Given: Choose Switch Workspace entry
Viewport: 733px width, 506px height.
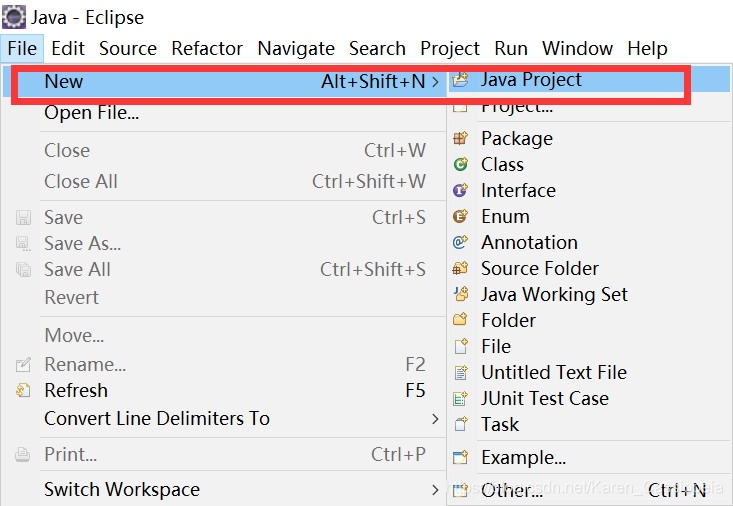Looking at the screenshot, I should (225, 490).
